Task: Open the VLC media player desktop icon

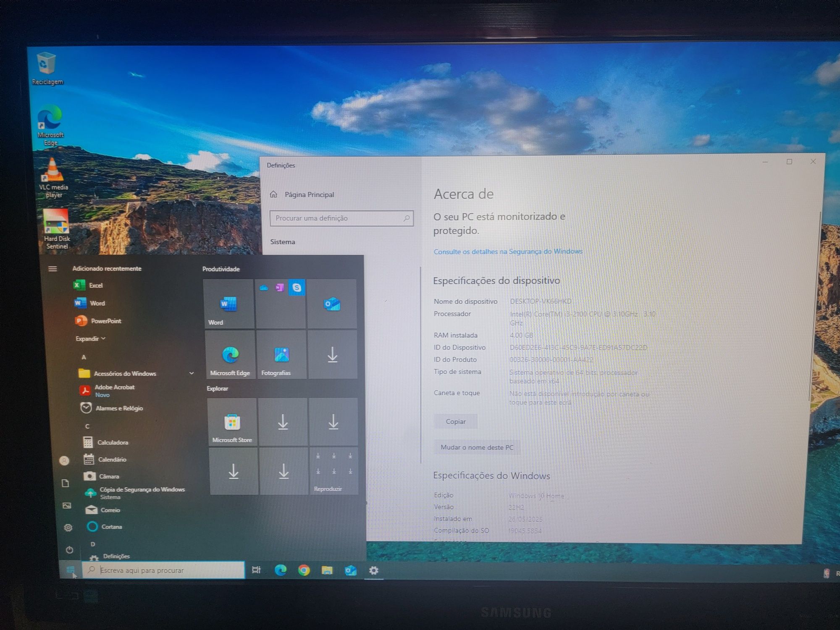Action: click(53, 178)
